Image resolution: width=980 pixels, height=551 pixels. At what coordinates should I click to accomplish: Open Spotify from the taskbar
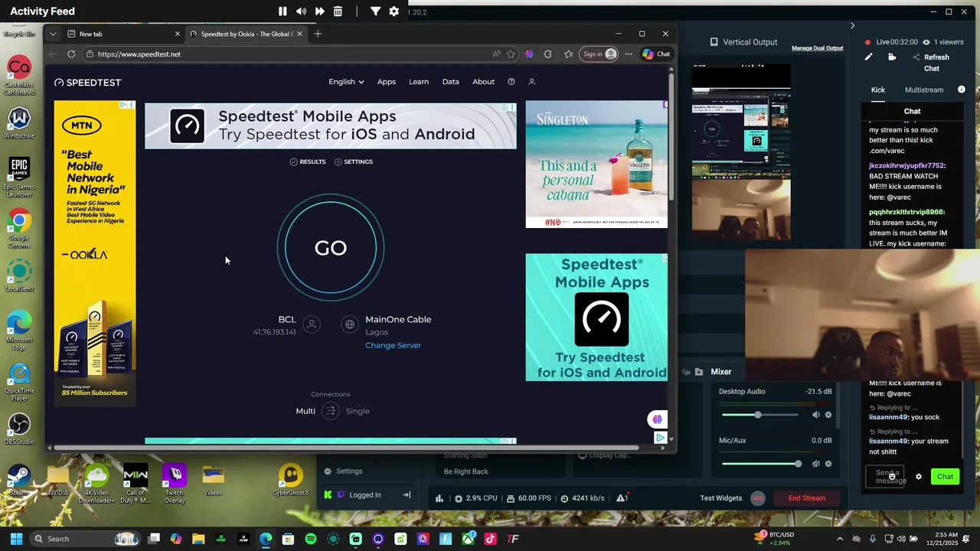pyautogui.click(x=311, y=539)
